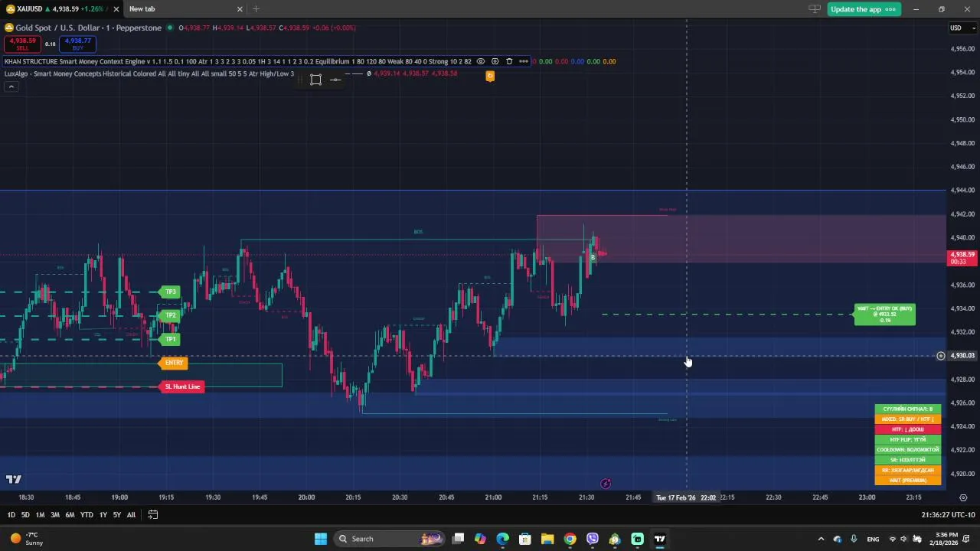Select the All time range
The image size is (980, 551).
pyautogui.click(x=131, y=515)
